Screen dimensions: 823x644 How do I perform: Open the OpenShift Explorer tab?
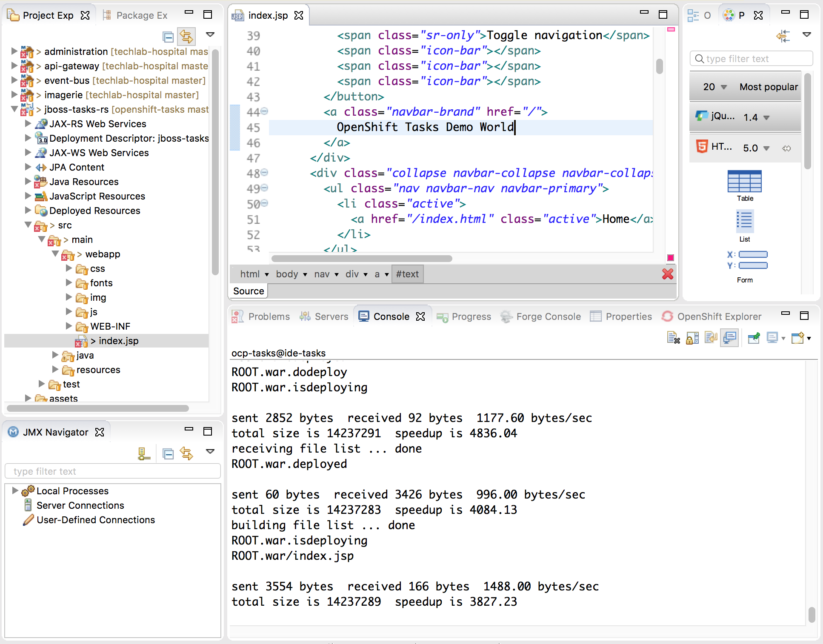712,316
